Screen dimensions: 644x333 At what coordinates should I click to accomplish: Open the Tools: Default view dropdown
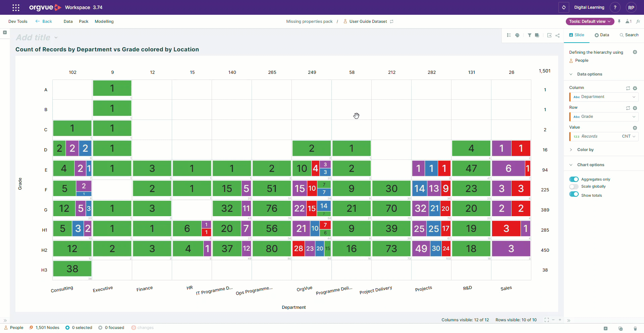point(590,21)
